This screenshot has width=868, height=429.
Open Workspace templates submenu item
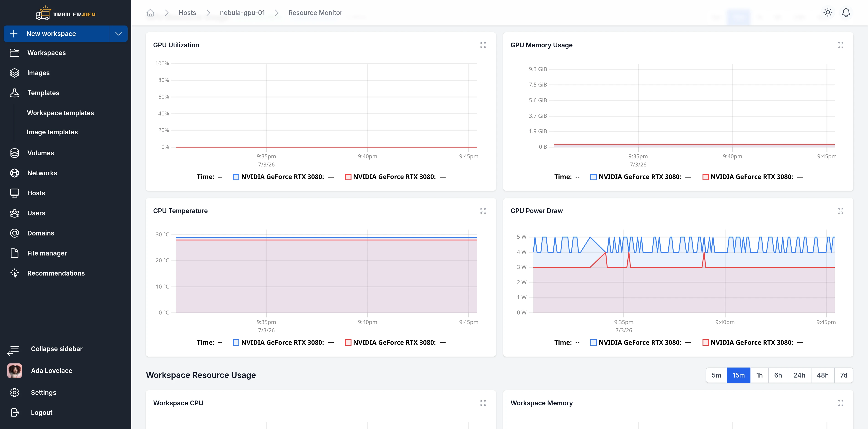60,113
